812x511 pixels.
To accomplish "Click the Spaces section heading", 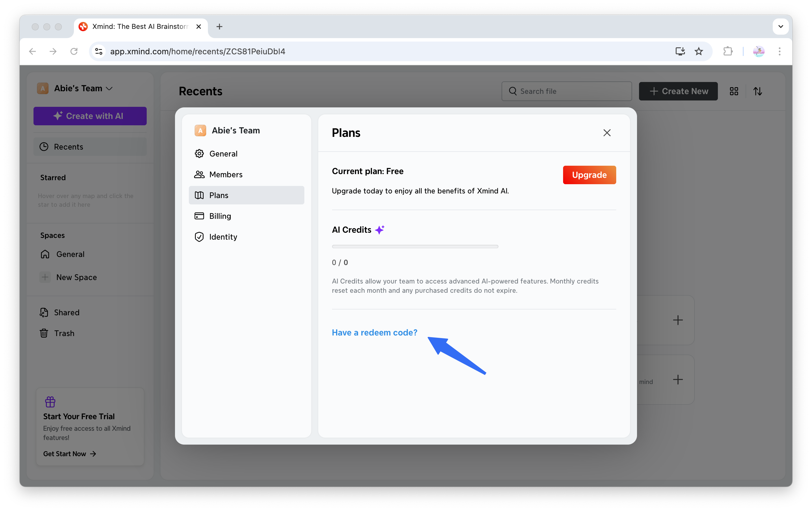I will 52,235.
